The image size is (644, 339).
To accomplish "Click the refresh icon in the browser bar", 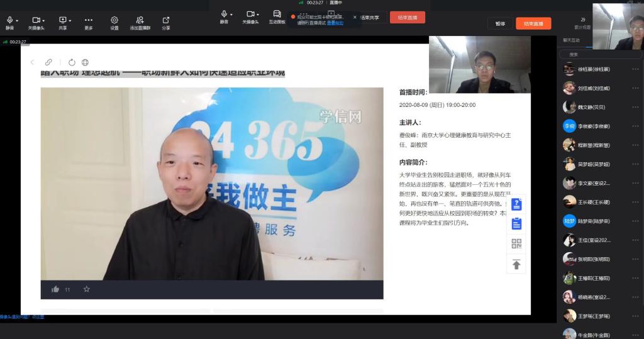I will (72, 62).
